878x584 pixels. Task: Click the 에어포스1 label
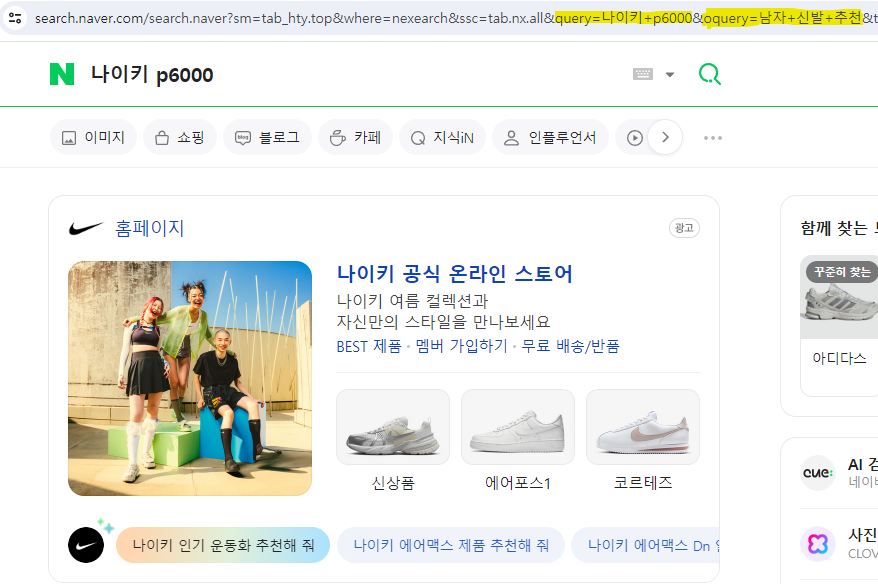[x=518, y=483]
